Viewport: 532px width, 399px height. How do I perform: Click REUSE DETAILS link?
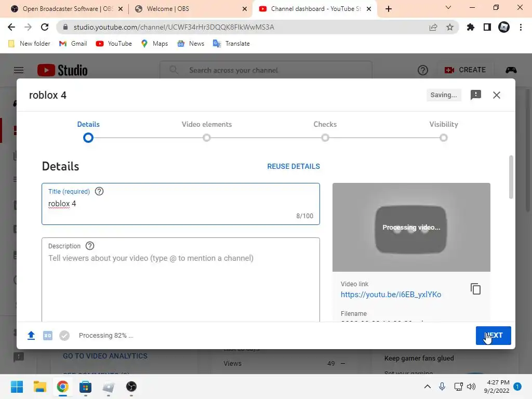pyautogui.click(x=294, y=166)
